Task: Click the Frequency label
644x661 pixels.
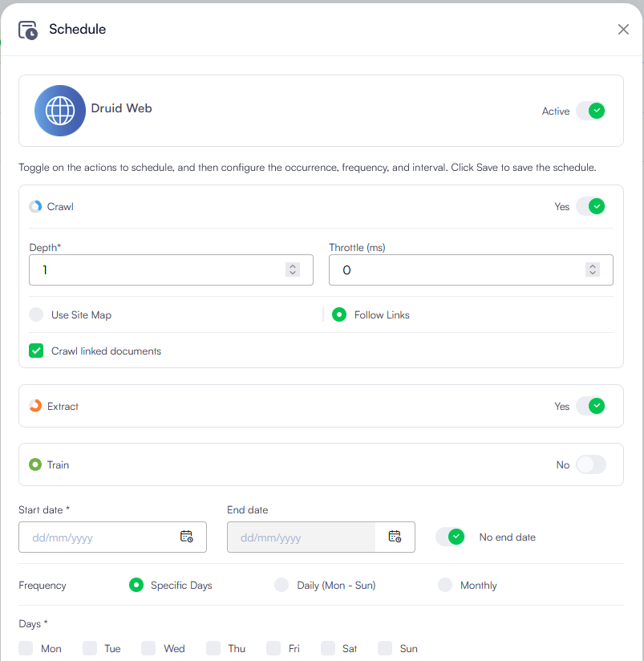Action: [x=43, y=585]
